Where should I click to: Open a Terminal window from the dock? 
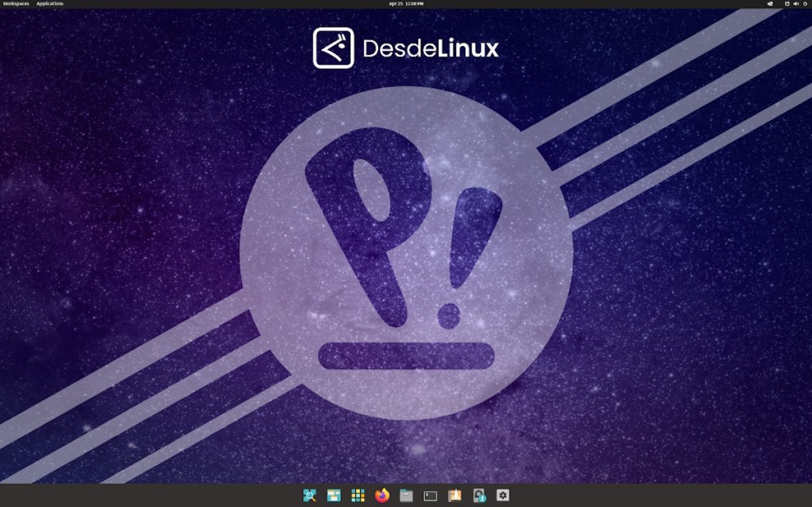coord(429,494)
